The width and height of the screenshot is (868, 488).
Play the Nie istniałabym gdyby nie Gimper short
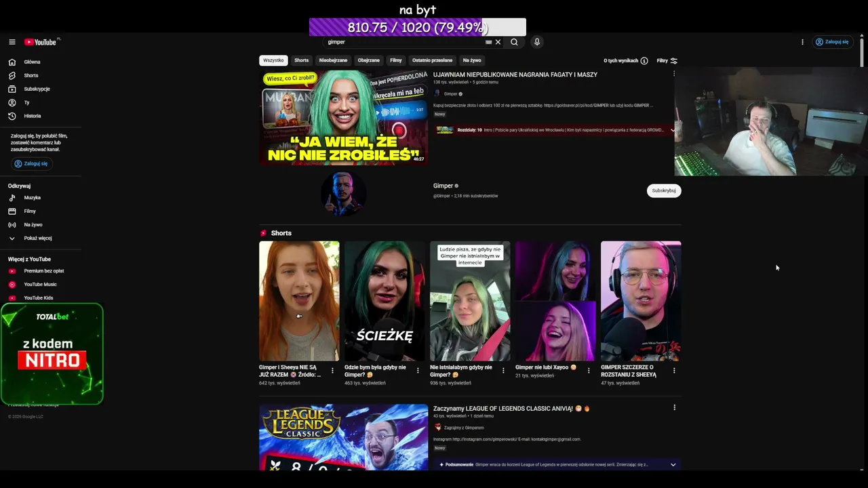(x=470, y=301)
